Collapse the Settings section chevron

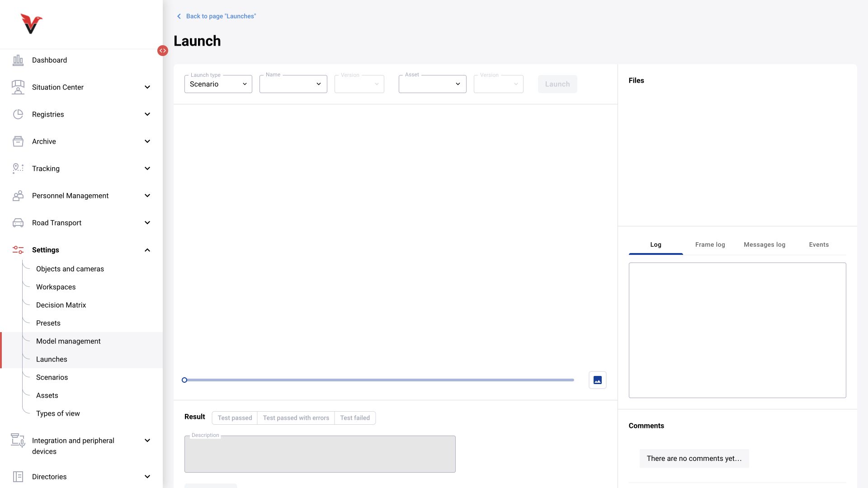[x=147, y=250]
